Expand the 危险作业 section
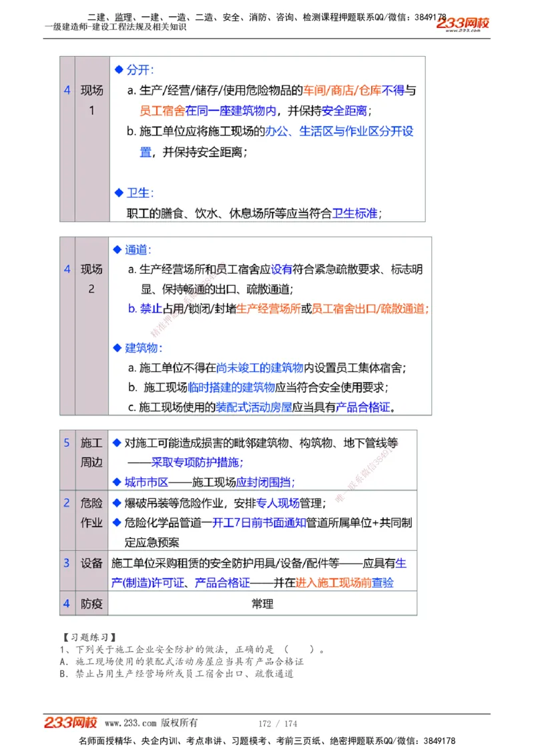 point(91,514)
